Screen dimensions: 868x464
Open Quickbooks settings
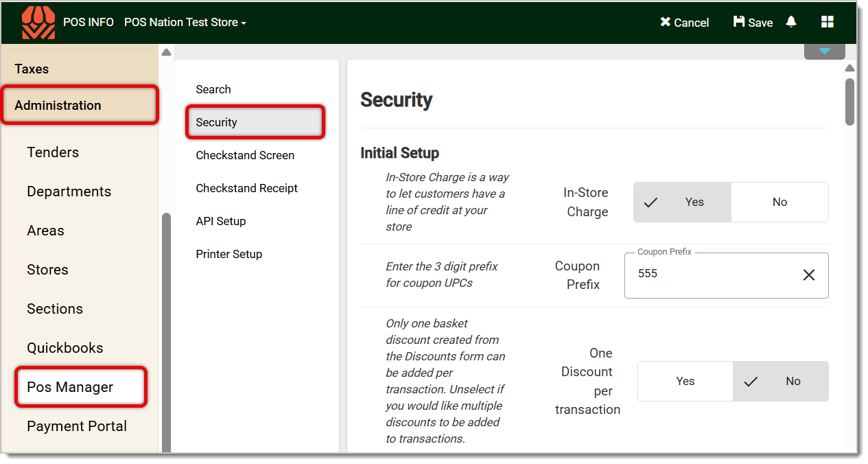pos(65,348)
